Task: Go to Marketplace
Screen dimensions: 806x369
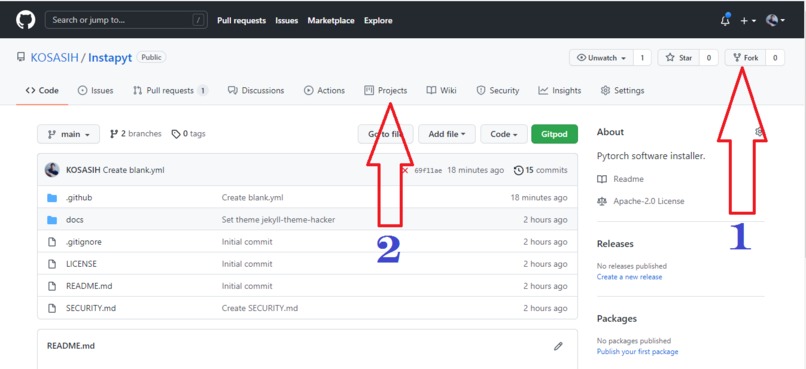Action: point(331,21)
